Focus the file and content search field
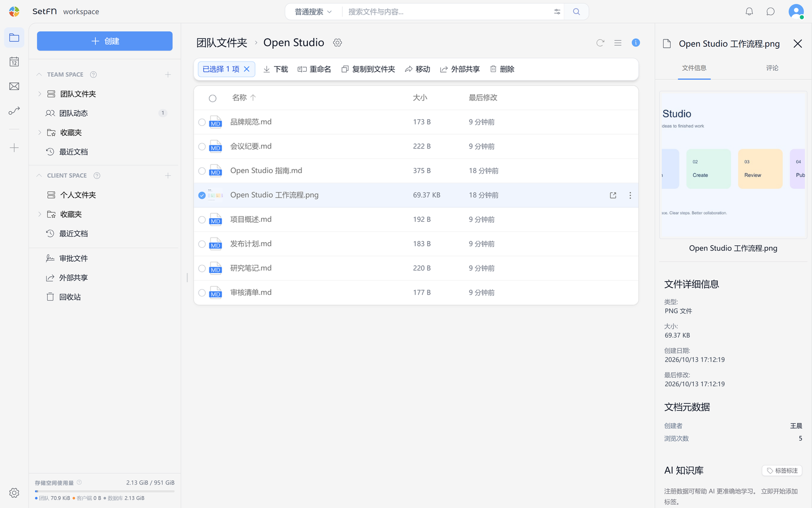 pyautogui.click(x=447, y=12)
